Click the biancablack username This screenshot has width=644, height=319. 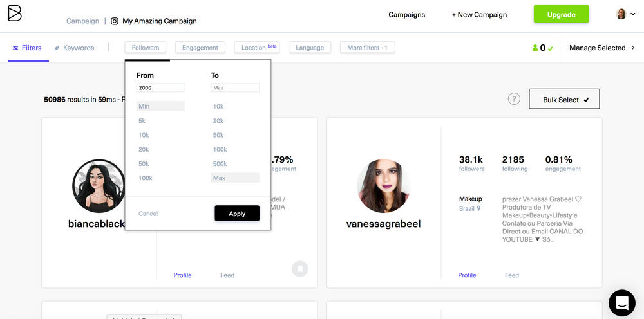[x=97, y=224]
